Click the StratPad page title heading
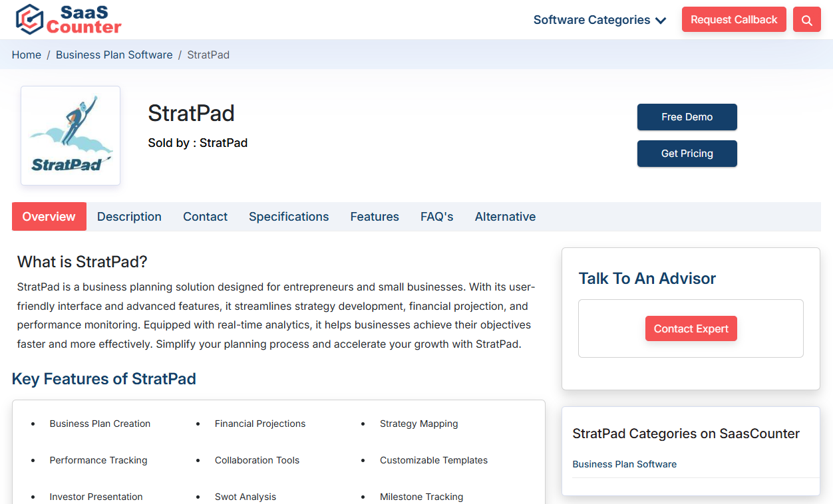The image size is (833, 504). coord(192,114)
